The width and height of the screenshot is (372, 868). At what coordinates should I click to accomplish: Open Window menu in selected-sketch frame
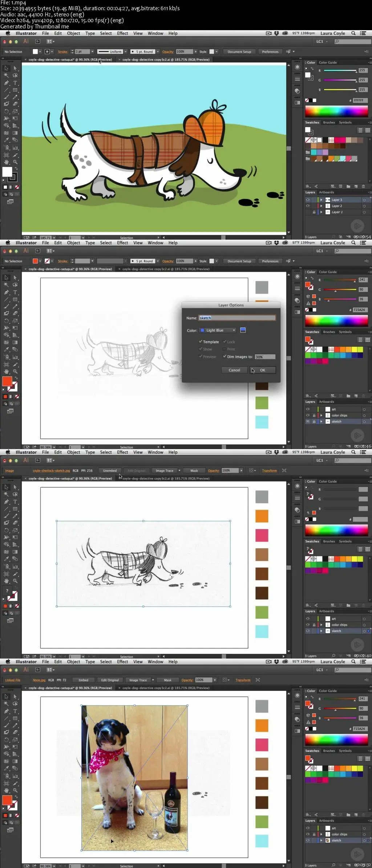(155, 452)
